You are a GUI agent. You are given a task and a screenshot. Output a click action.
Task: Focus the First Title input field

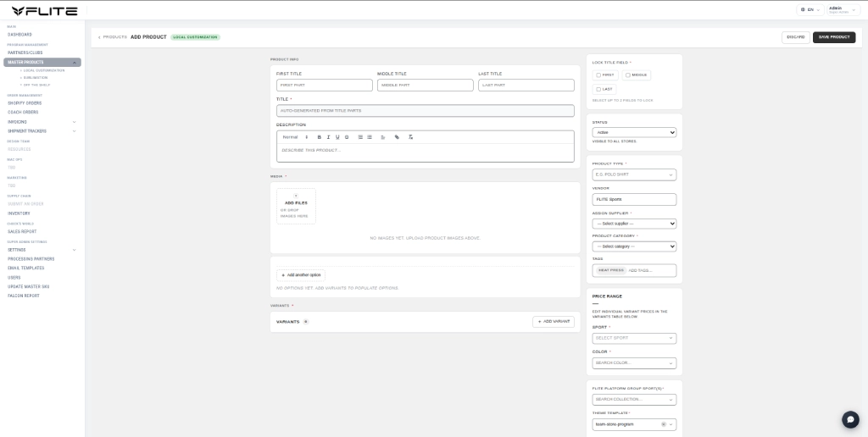pyautogui.click(x=325, y=86)
